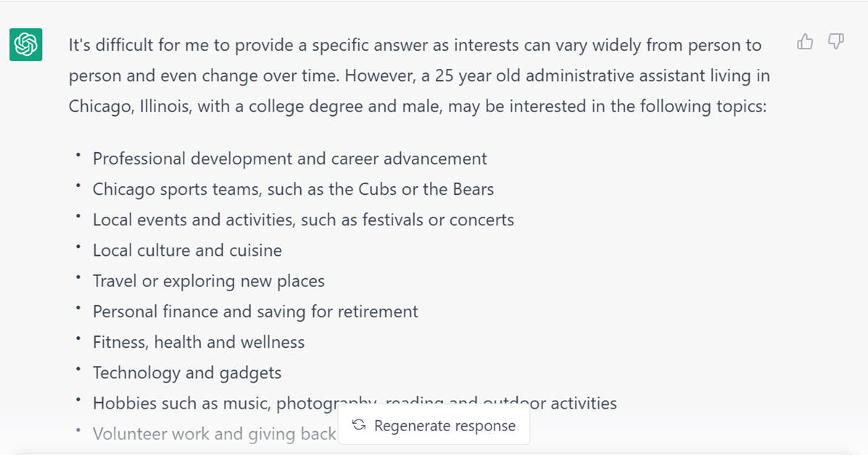Toggle positive feedback with thumbs up
This screenshot has height=455, width=868.
(x=805, y=42)
